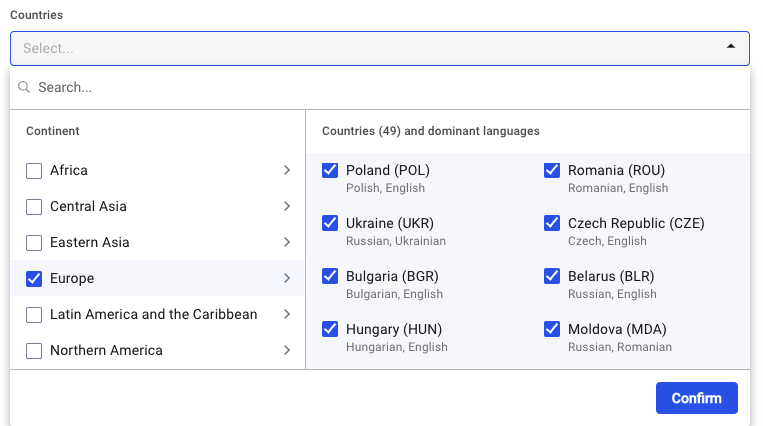
Task: Uncheck the Europe continent checkbox
Action: pos(34,279)
